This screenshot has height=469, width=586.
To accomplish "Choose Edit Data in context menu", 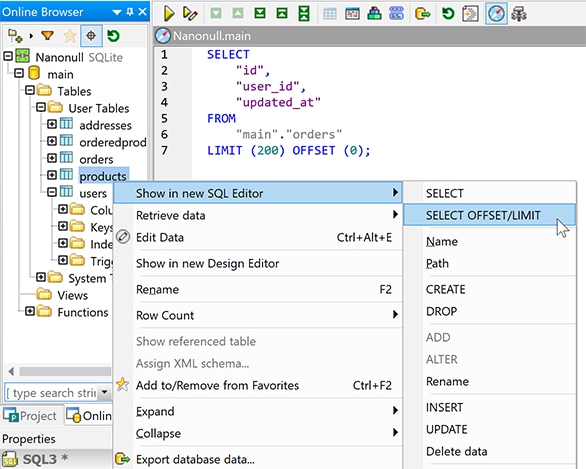I will pos(258,237).
